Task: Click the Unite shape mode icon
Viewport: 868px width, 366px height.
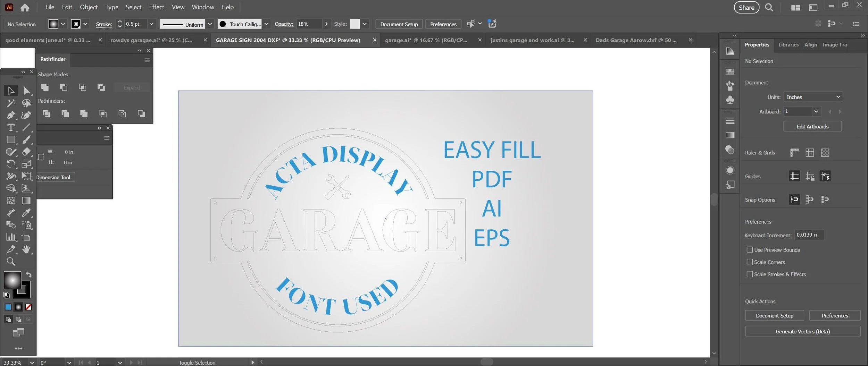Action: click(x=45, y=87)
